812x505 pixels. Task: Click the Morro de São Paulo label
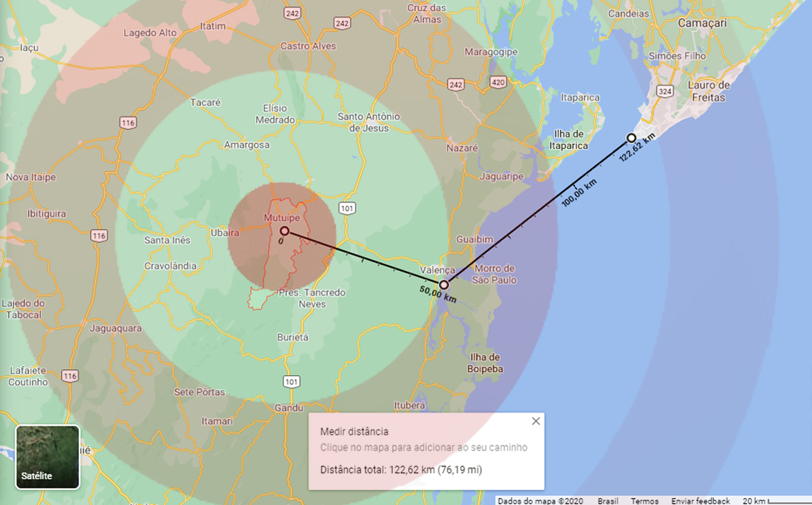[495, 274]
